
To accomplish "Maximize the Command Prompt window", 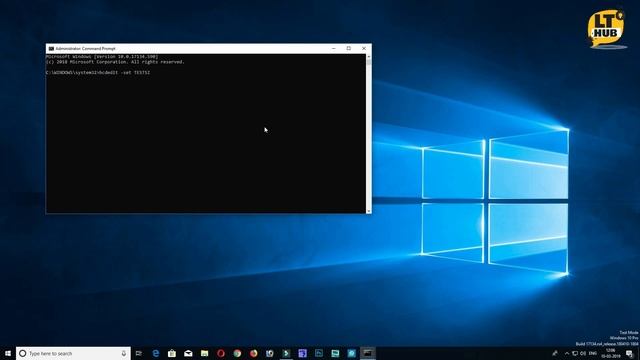I will tap(349, 49).
